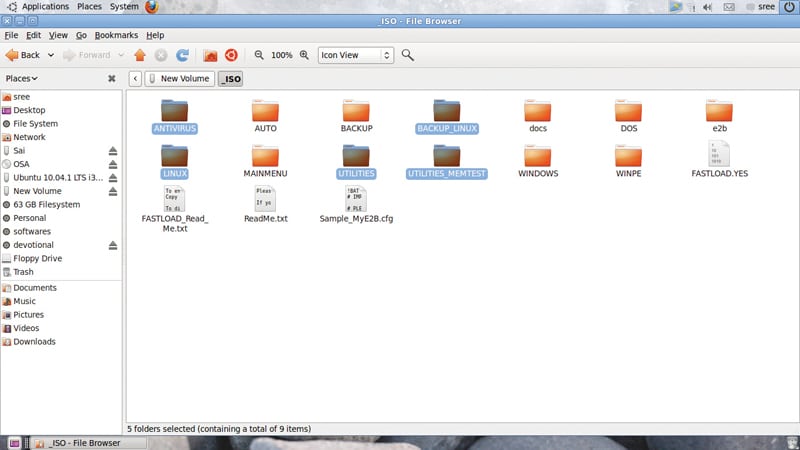This screenshot has height=450, width=800.
Task: Eject the OSA disc
Action: (113, 164)
